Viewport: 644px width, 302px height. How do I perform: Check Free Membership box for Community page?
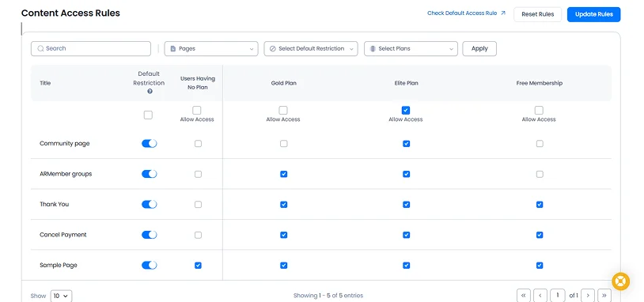click(540, 144)
